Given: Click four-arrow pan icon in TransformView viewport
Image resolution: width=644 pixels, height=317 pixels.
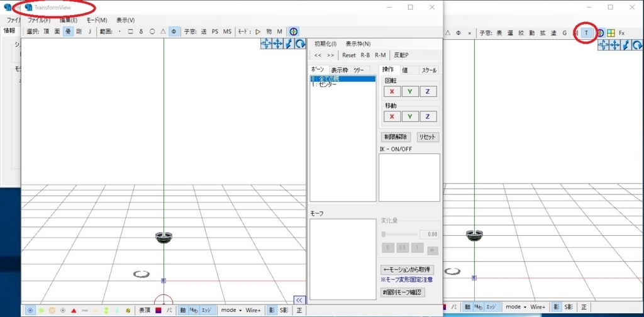Looking at the screenshot, I should point(277,44).
